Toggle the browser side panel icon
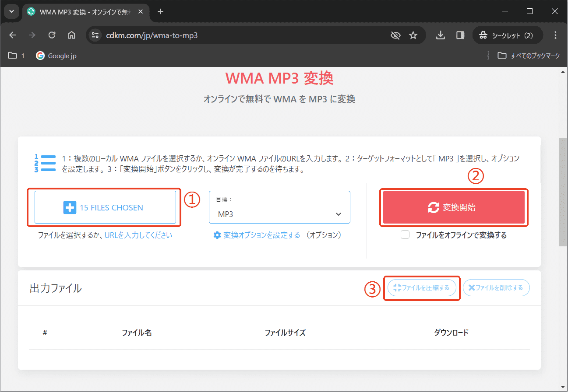This screenshot has width=568, height=392. [460, 35]
